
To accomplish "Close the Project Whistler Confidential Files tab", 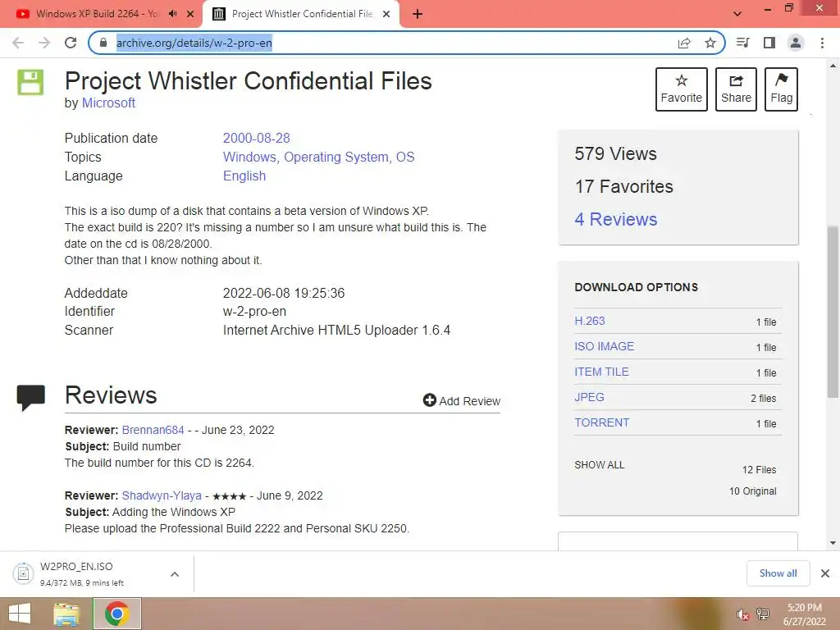I will (x=386, y=14).
